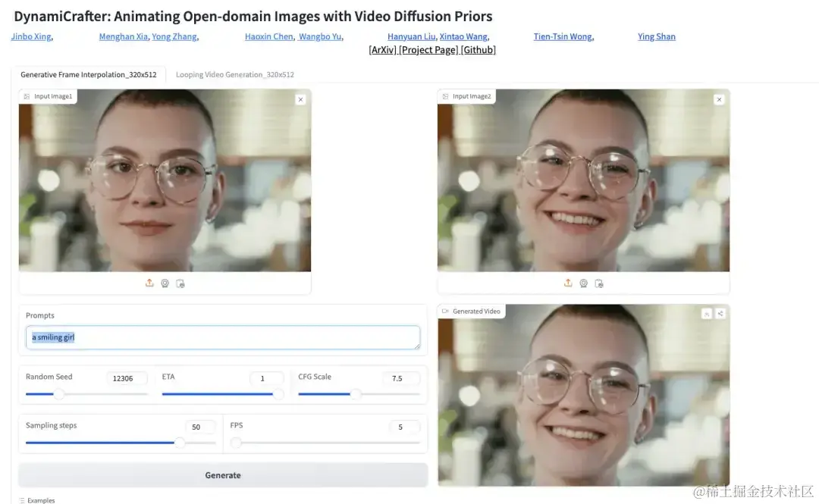
Task: Click clipboard paste icon under Input Image2
Action: click(599, 283)
